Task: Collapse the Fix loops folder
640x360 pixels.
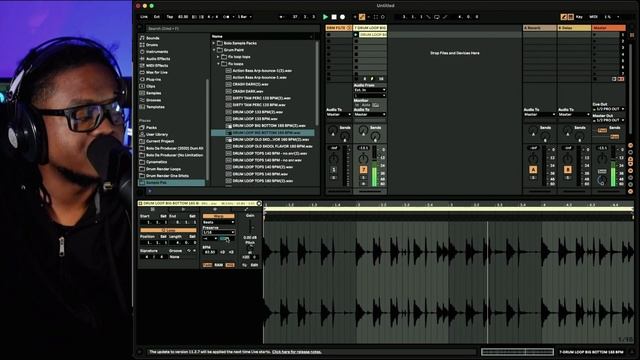Action: pos(218,64)
